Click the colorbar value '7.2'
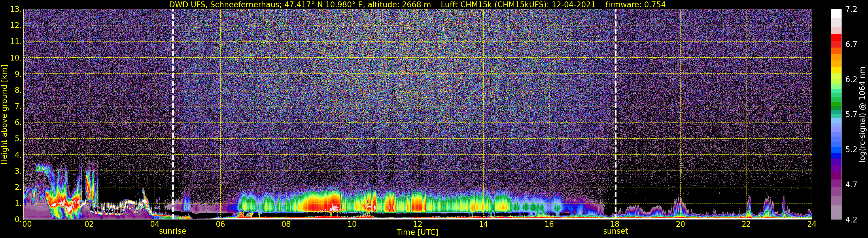Viewport: 868px width, 238px height. point(851,10)
